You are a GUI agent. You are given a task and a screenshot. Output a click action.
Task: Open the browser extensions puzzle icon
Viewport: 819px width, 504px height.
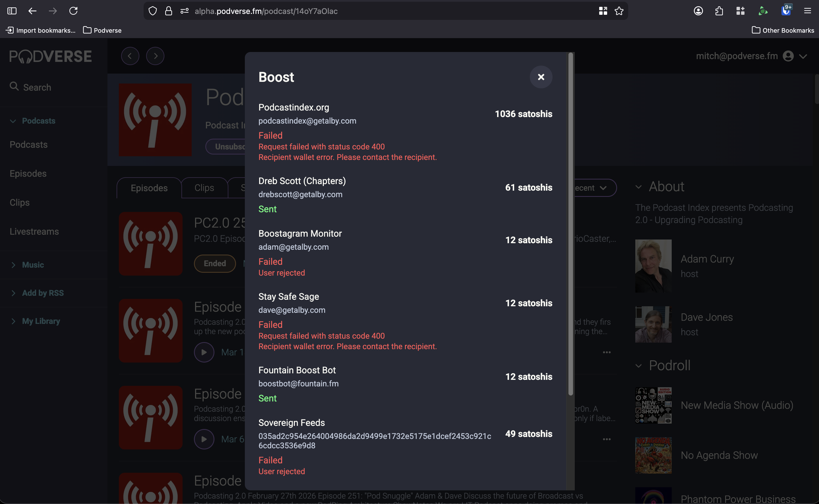coord(719,11)
